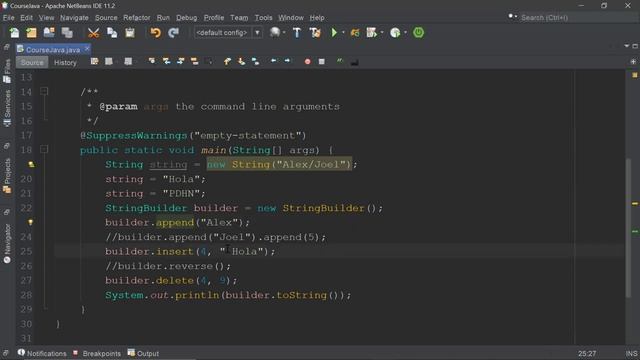Open the Refactor menu
The height and width of the screenshot is (360, 640).
pyautogui.click(x=137, y=18)
